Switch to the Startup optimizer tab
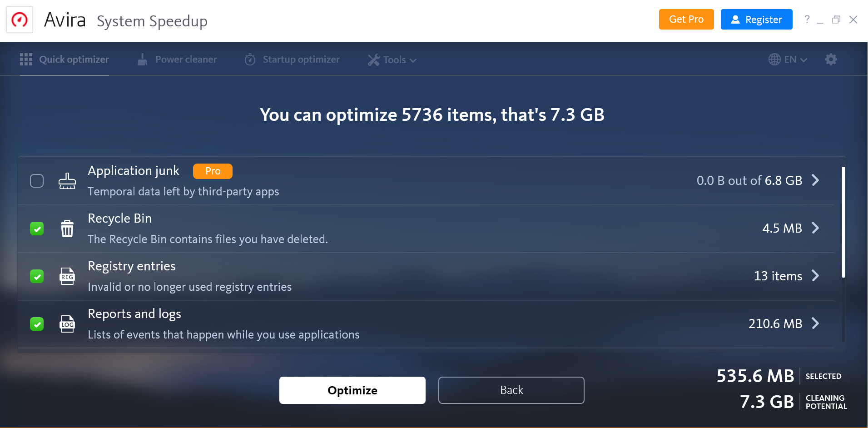The height and width of the screenshot is (428, 868). 292,60
